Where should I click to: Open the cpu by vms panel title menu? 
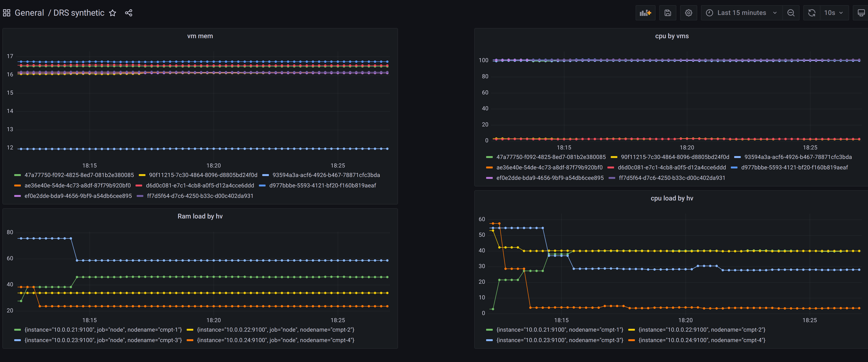(x=672, y=36)
